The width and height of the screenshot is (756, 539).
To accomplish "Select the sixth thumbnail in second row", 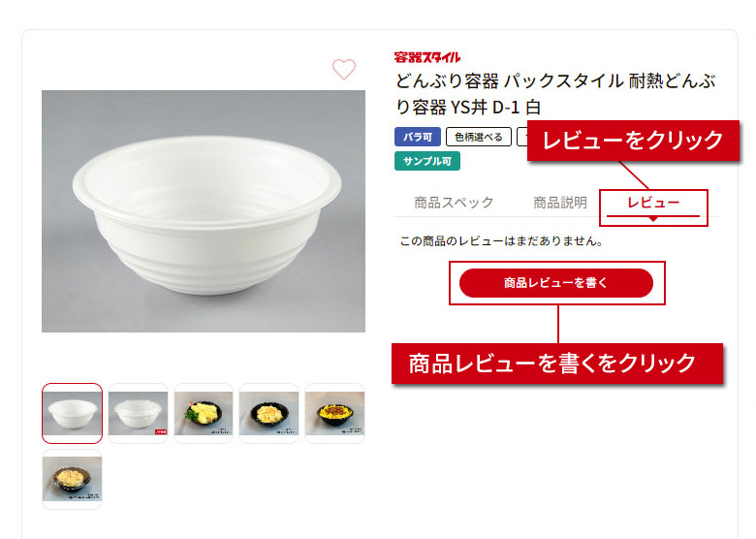I will [x=72, y=479].
